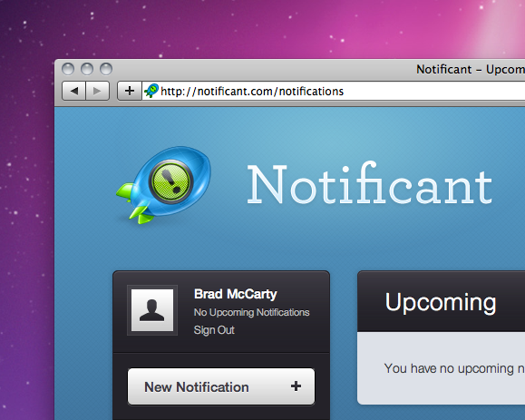This screenshot has height=420, width=525.
Task: Go back with the browser back arrow
Action: (x=74, y=91)
